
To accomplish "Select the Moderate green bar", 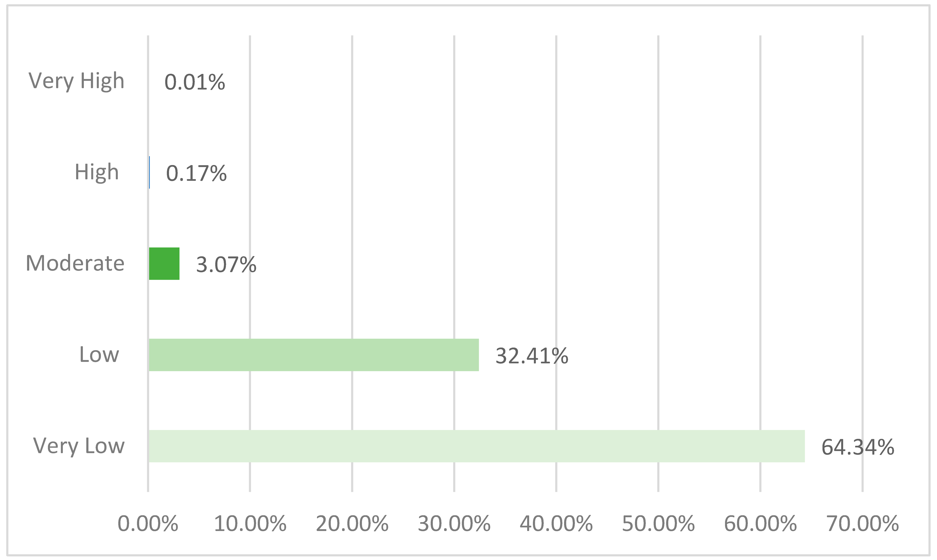I will coord(164,264).
